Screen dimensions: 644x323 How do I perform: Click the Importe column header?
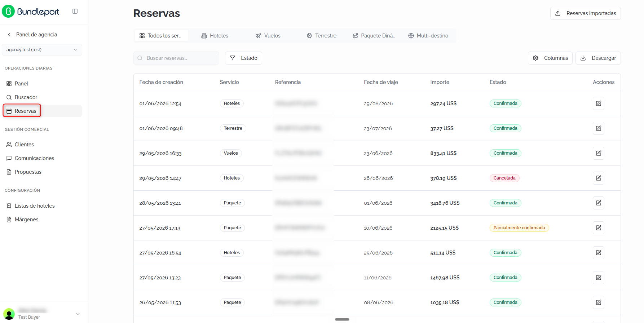(440, 82)
